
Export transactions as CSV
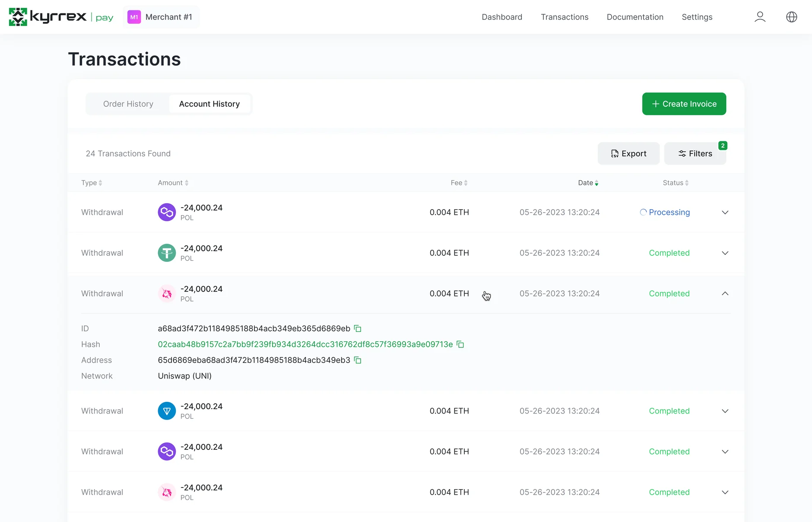tap(628, 153)
